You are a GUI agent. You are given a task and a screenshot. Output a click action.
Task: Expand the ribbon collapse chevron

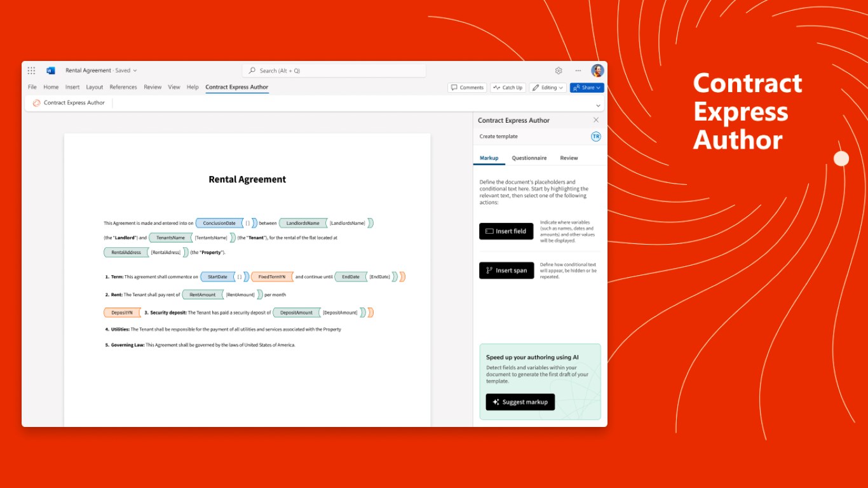click(x=598, y=105)
